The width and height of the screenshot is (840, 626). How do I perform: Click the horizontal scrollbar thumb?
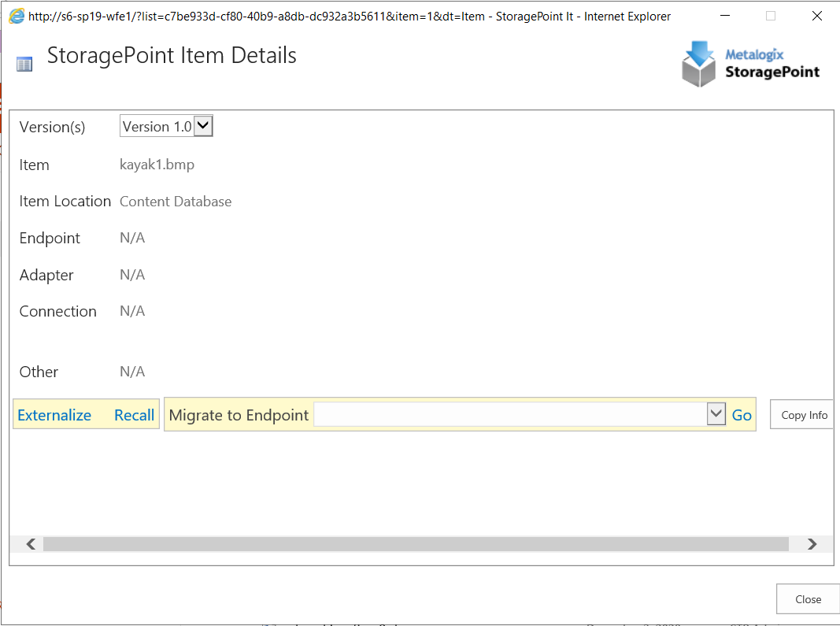coord(416,544)
